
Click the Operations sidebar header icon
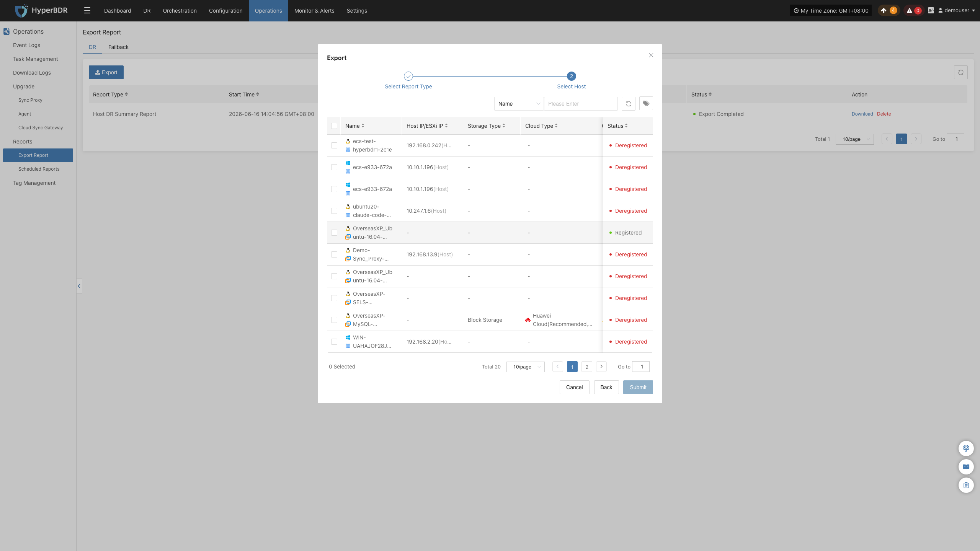point(7,31)
